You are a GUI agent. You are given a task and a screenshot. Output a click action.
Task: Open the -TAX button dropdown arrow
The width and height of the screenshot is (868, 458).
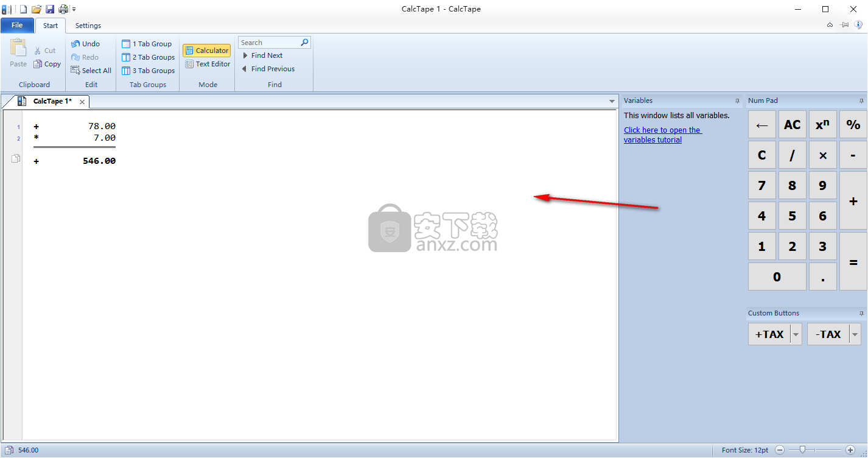click(x=855, y=334)
